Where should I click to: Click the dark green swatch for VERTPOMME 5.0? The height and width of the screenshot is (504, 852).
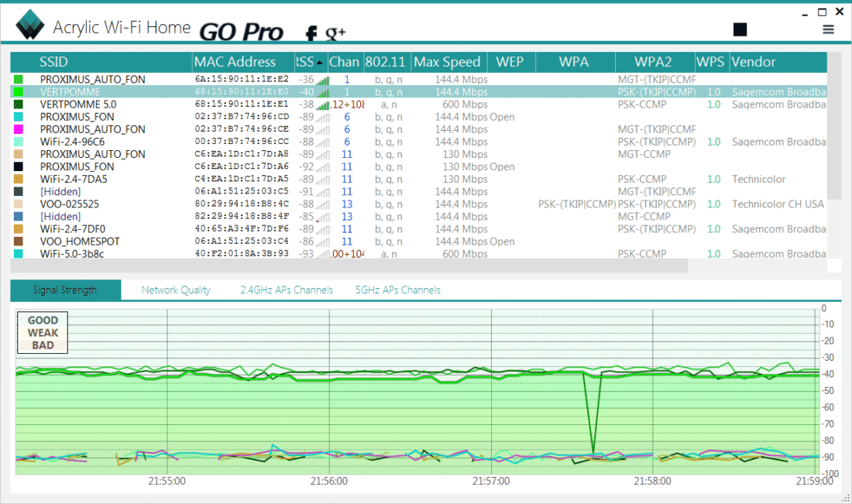click(x=19, y=105)
